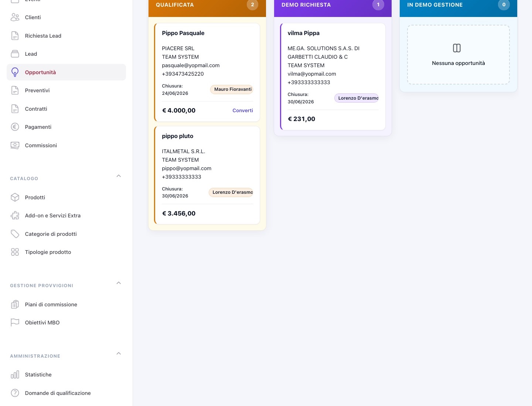Click the Piani di commissione clipboard icon

[x=15, y=304]
